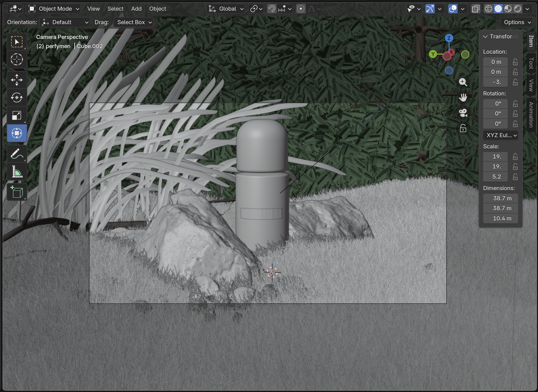Screen dimensions: 538x392
Task: Open the Select Box drag dropdown
Action: pyautogui.click(x=133, y=22)
